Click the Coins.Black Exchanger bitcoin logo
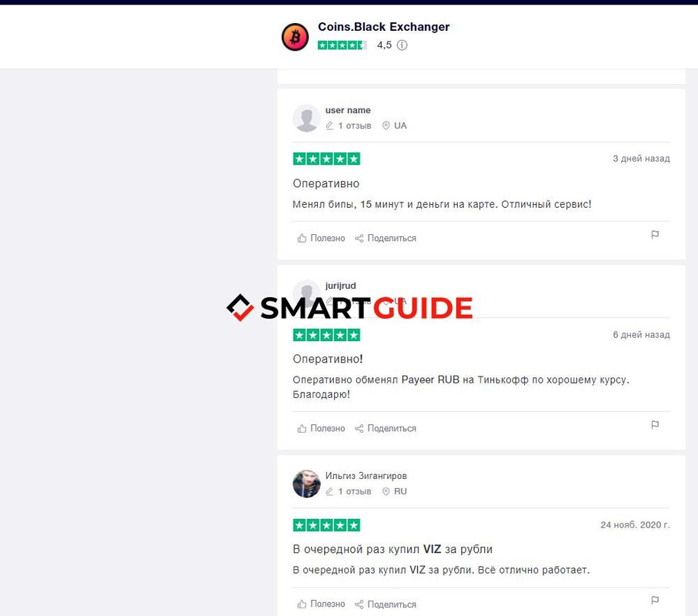This screenshot has height=616, width=698. point(295,37)
